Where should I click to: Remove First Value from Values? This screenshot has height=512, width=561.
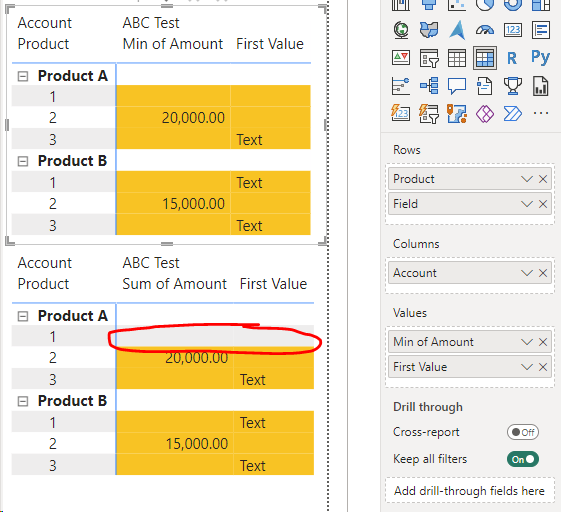pyautogui.click(x=543, y=367)
